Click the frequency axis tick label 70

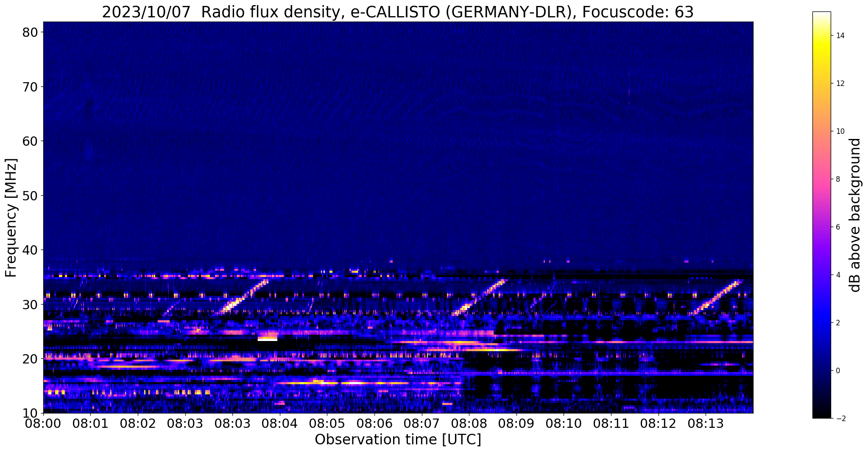(31, 87)
